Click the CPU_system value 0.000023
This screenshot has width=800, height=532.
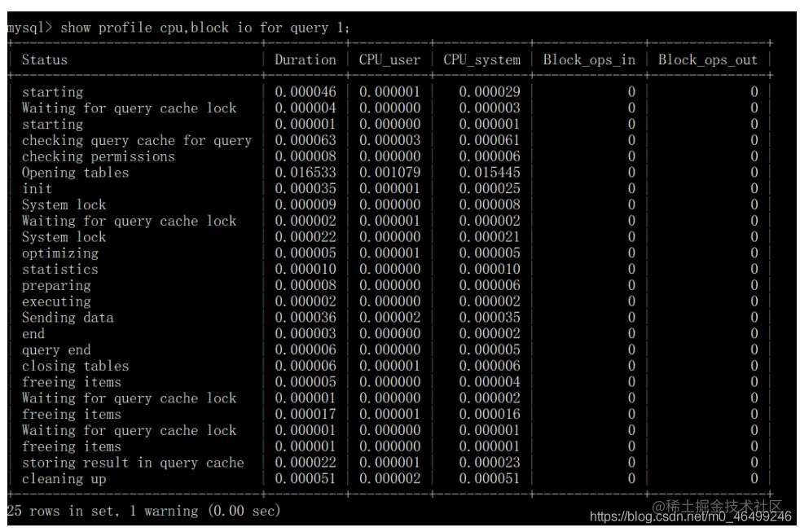tap(490, 463)
